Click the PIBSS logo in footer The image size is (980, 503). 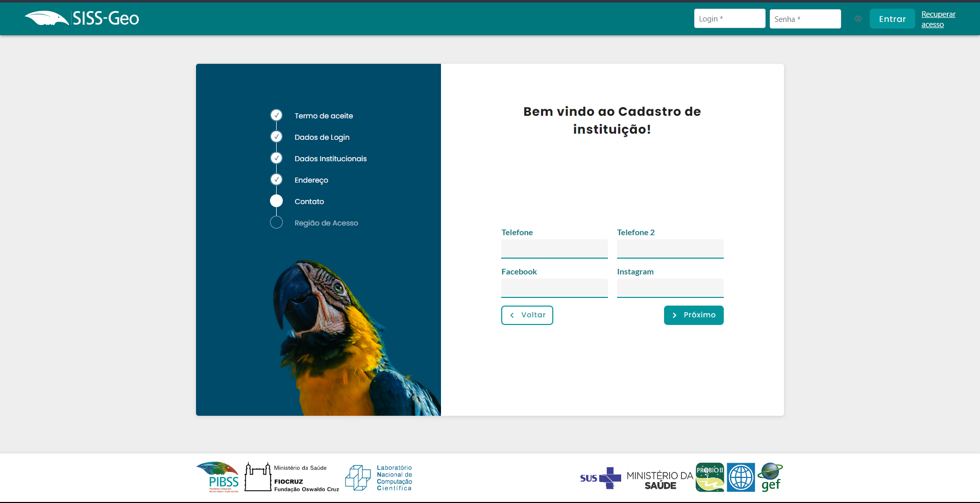[218, 477]
